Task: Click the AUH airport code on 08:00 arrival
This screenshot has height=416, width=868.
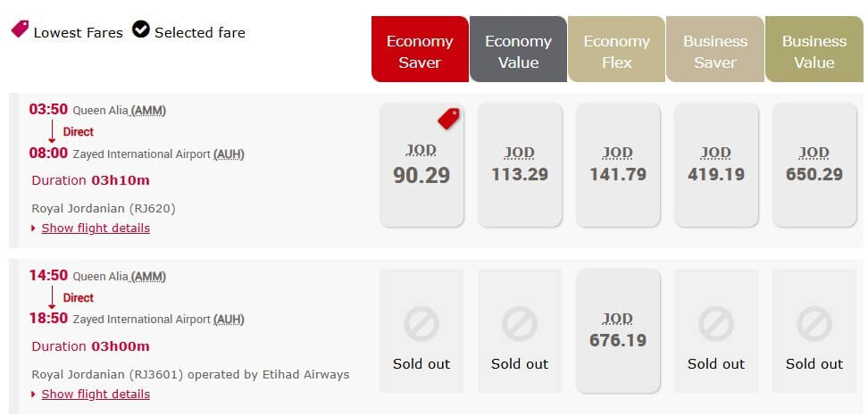Action: [229, 154]
